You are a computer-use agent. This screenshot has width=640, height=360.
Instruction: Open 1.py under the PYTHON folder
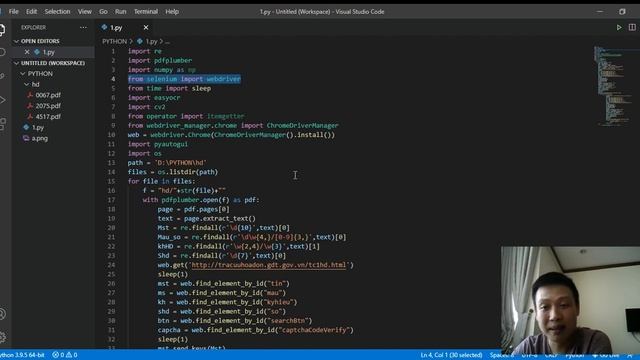point(38,127)
